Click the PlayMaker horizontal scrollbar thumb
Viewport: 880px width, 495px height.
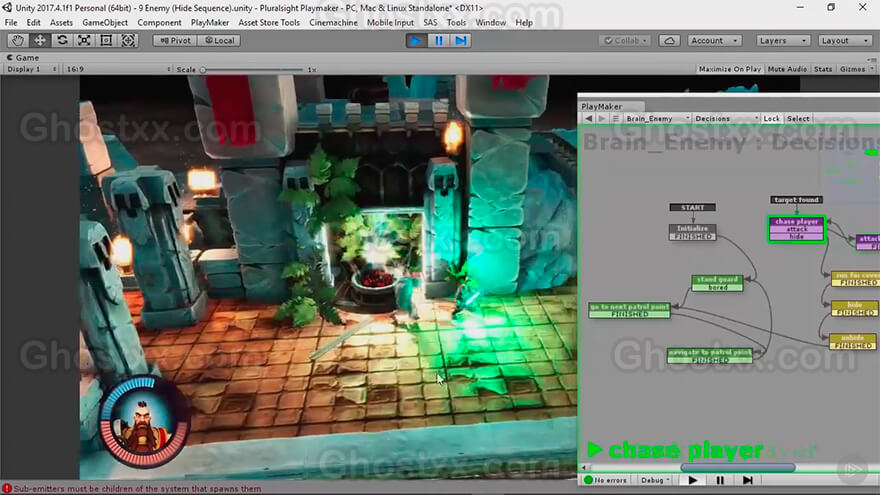(737, 468)
